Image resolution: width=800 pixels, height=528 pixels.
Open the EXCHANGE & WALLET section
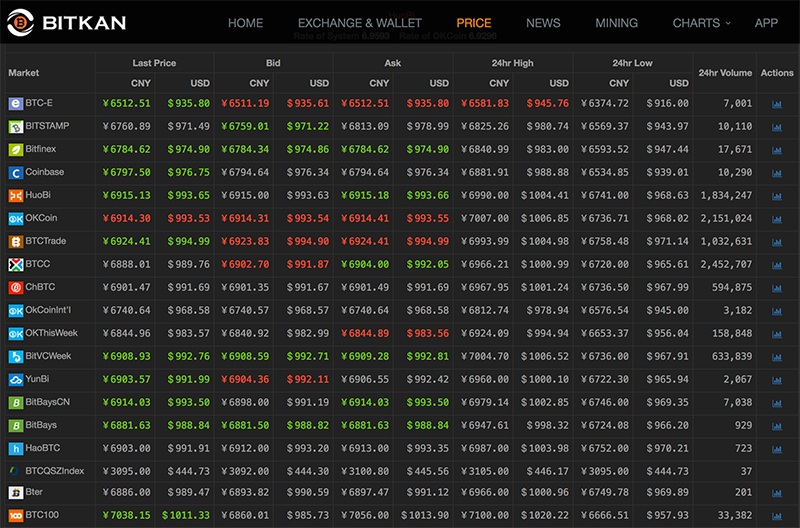point(360,23)
